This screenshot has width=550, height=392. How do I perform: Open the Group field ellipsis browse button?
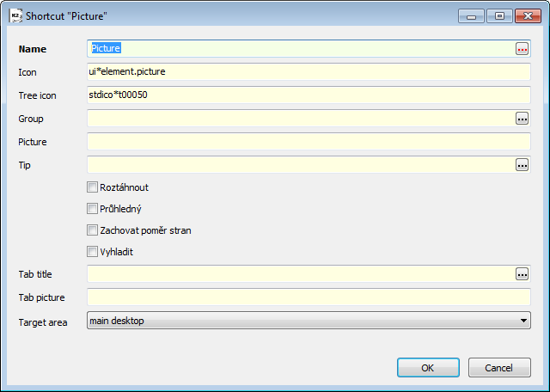click(x=522, y=119)
